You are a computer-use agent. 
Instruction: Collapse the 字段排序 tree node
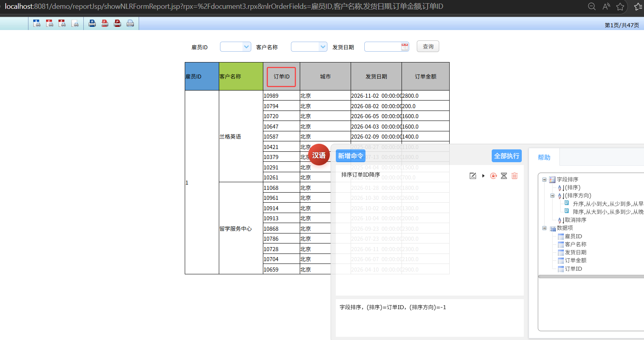(x=544, y=179)
